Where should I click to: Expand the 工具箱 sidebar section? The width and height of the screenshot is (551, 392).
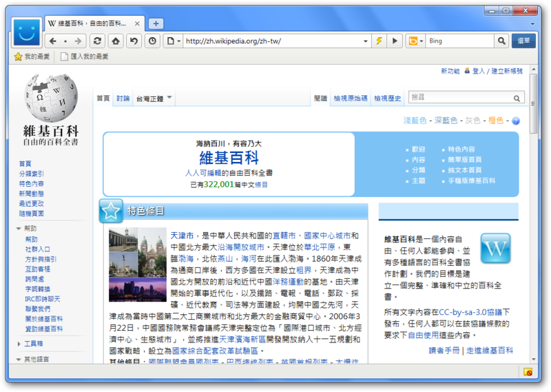(19, 344)
